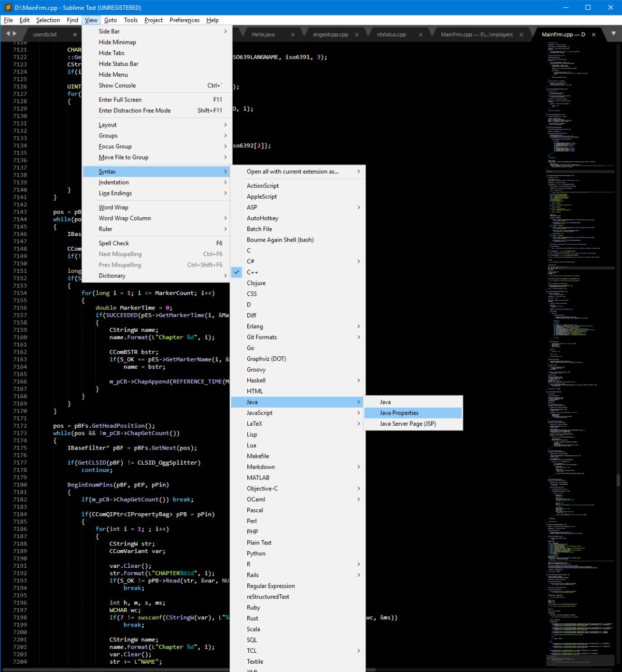Select Makefile syntax
The width and height of the screenshot is (622, 672).
click(298, 456)
